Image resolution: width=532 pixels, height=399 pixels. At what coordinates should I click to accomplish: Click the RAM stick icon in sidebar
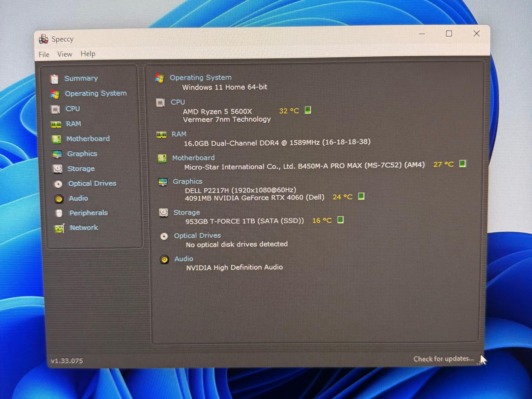click(x=56, y=125)
